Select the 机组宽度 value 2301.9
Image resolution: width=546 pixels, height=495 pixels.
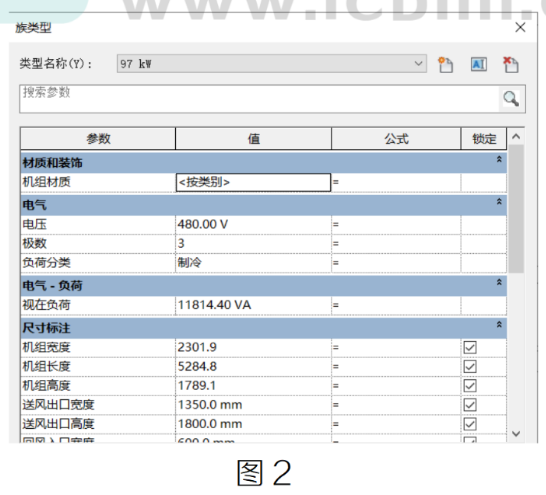pos(254,347)
